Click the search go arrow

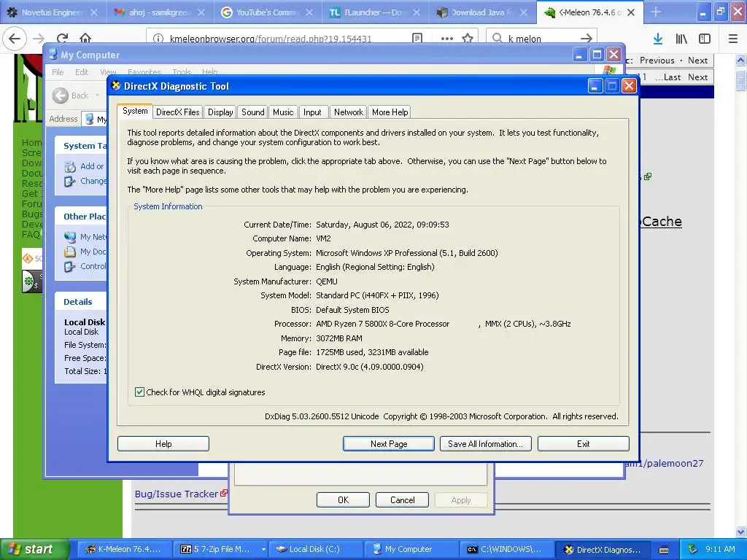tap(587, 38)
